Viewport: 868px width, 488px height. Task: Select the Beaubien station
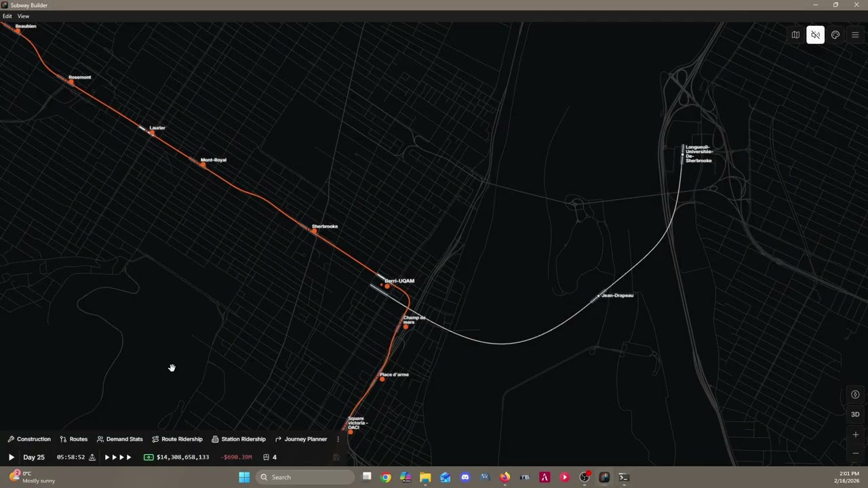point(18,30)
